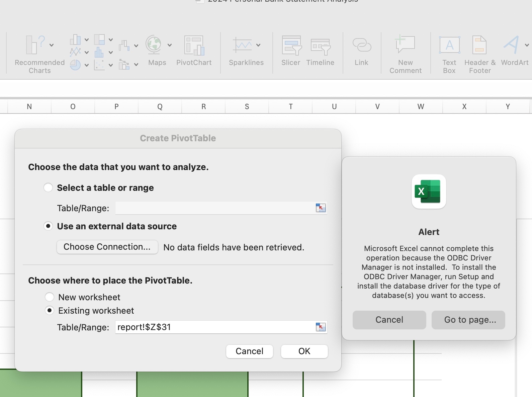The width and height of the screenshot is (532, 397).
Task: Expand the Maps dropdown arrow
Action: coord(170,45)
